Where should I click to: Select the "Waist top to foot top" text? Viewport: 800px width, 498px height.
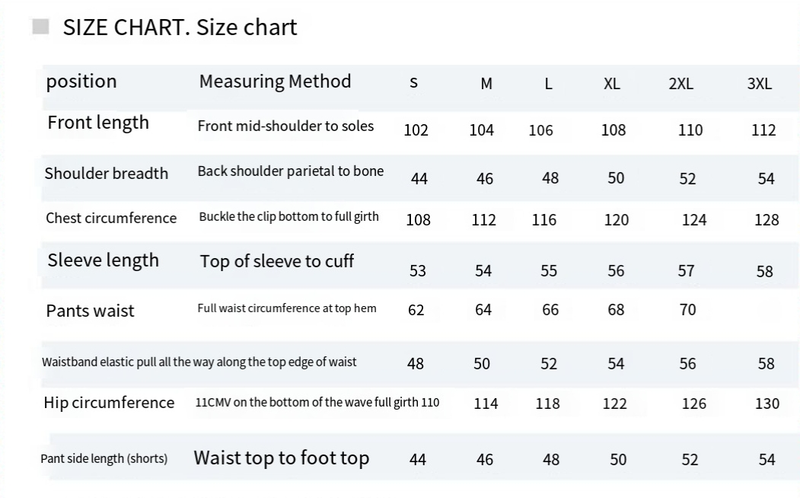point(282,459)
